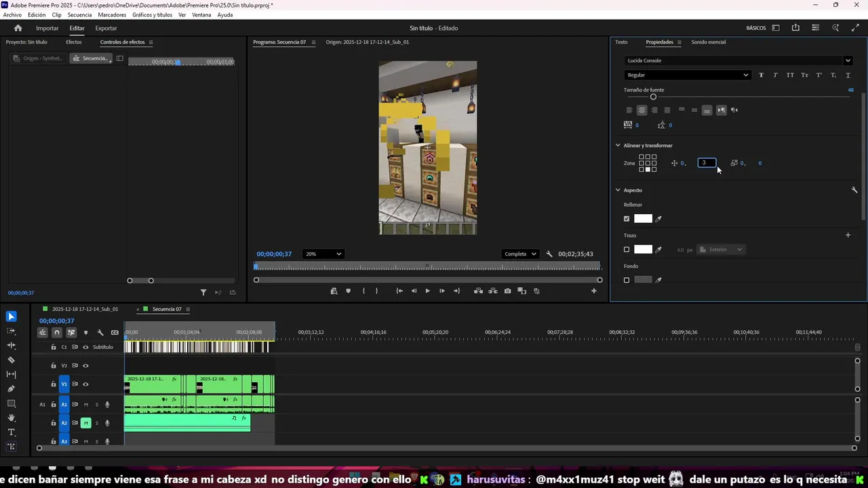Image resolution: width=868 pixels, height=488 pixels.
Task: Open 20% zoom level dropdown
Action: 323,254
